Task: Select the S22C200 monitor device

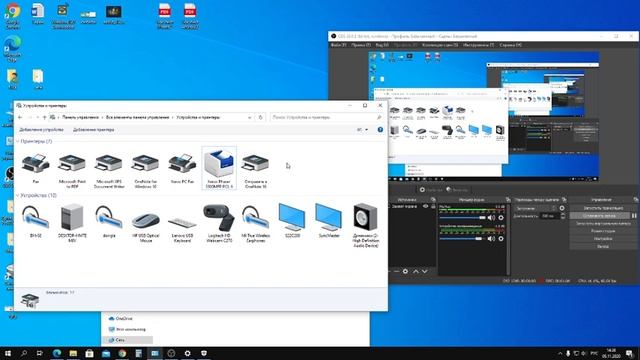Action: click(292, 220)
